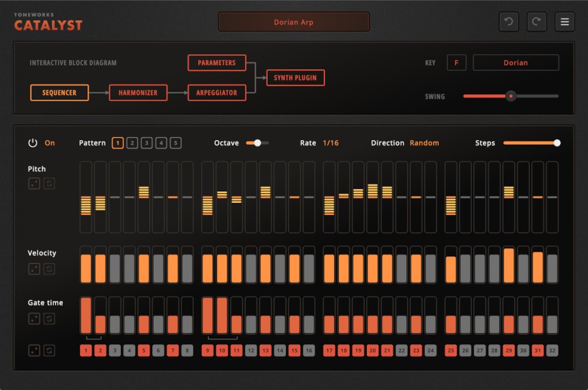This screenshot has width=588, height=390.
Task: Click the Octave slider handle
Action: pyautogui.click(x=257, y=143)
